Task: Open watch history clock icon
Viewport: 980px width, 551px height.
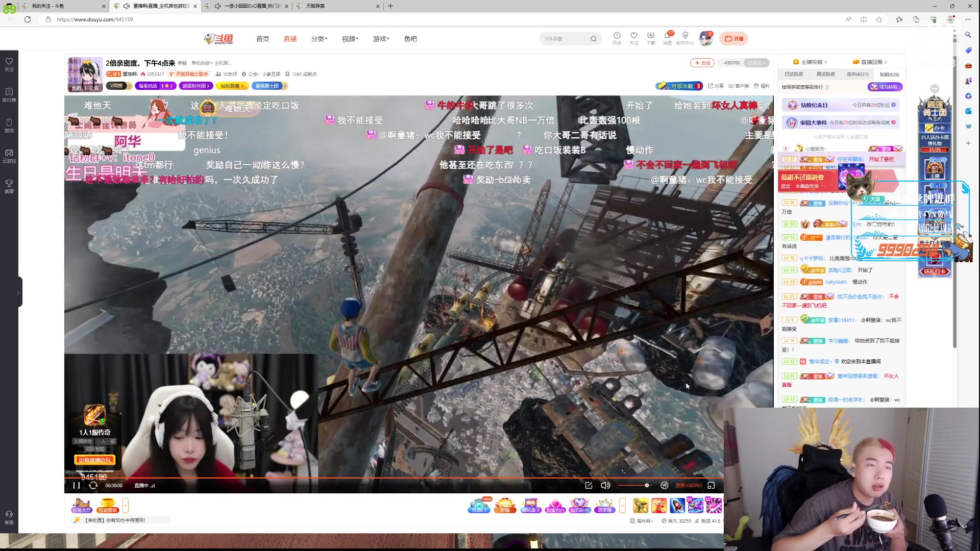Action: point(617,38)
